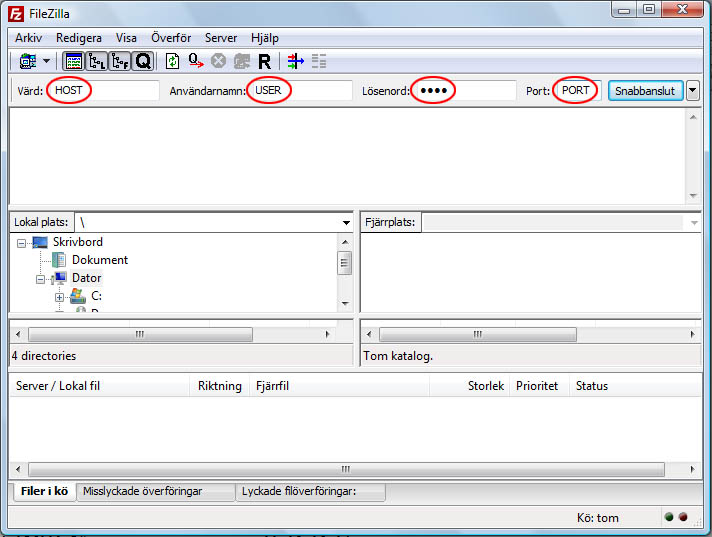Click message log scroll up arrow
Viewport: 712px width, 537px height.
coord(693,117)
